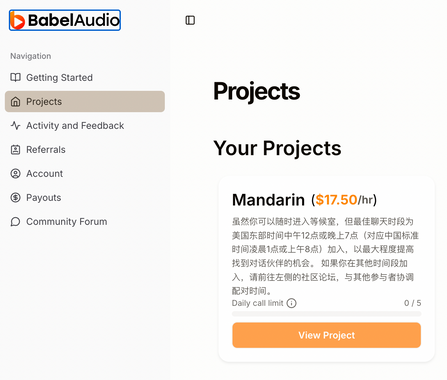
Task: Click the Payouts dollar icon
Action: [x=15, y=197]
